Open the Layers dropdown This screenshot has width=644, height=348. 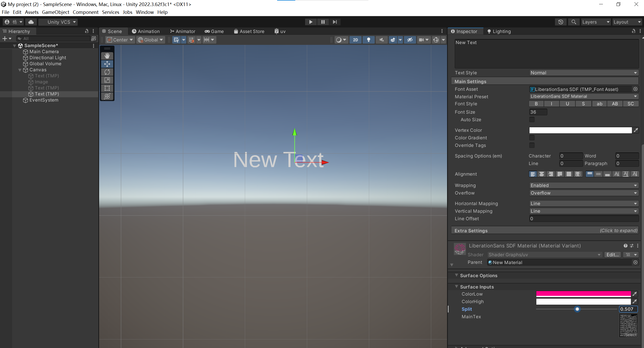(x=595, y=22)
